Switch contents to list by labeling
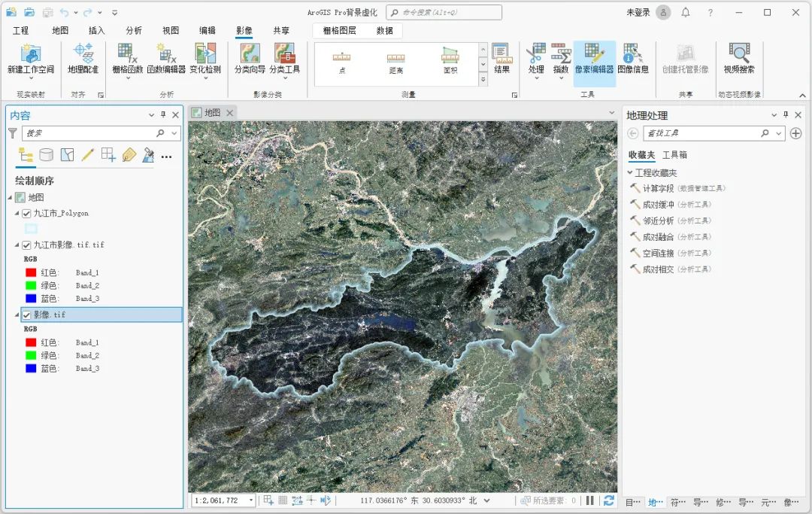 [129, 155]
